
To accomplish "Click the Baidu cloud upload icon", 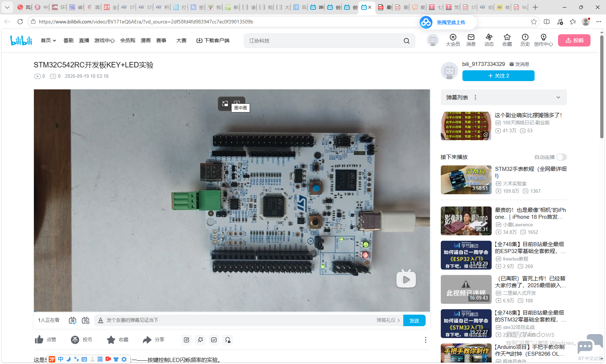I will pos(426,22).
